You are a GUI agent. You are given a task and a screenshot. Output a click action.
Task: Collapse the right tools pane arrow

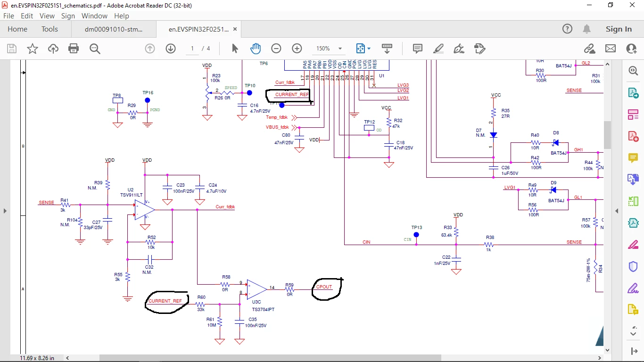tap(617, 211)
